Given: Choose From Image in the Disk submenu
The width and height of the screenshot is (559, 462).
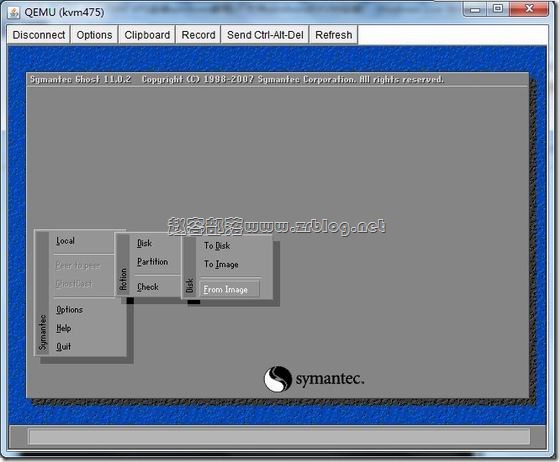Looking at the screenshot, I should pos(230,289).
